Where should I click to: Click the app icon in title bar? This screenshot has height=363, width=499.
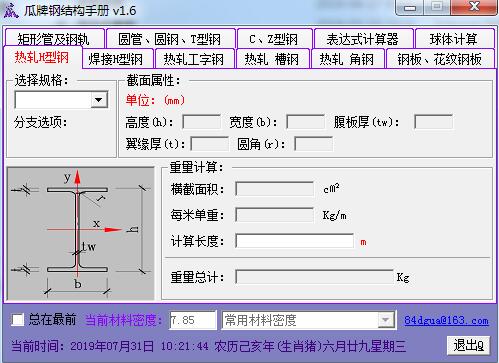pyautogui.click(x=11, y=10)
